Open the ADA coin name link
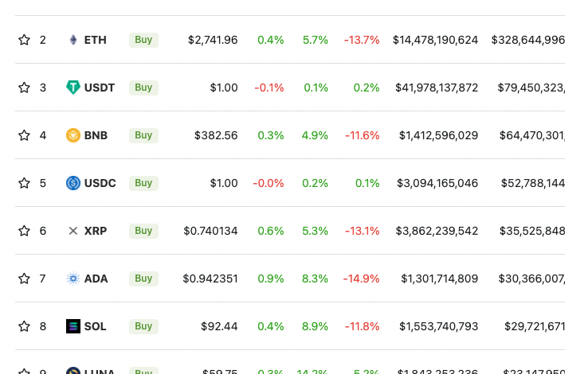This screenshot has height=374, width=588. point(96,279)
